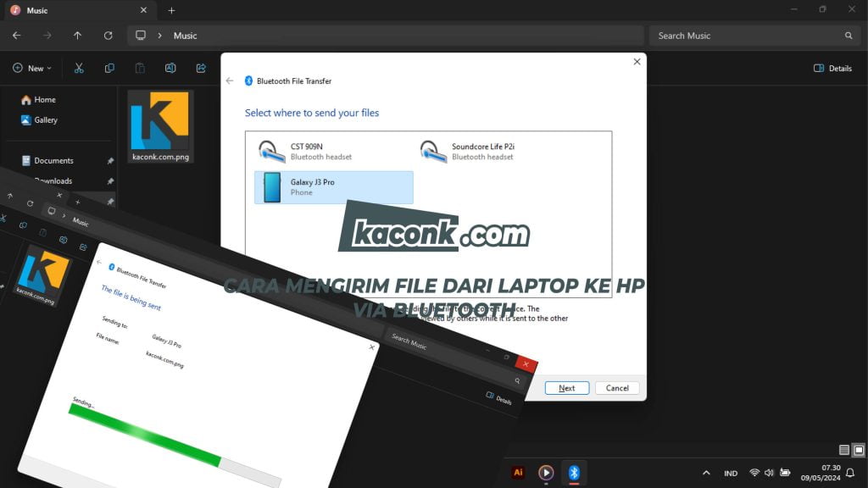
Task: Click the Bluetooth taskbar icon
Action: pyautogui.click(x=574, y=473)
